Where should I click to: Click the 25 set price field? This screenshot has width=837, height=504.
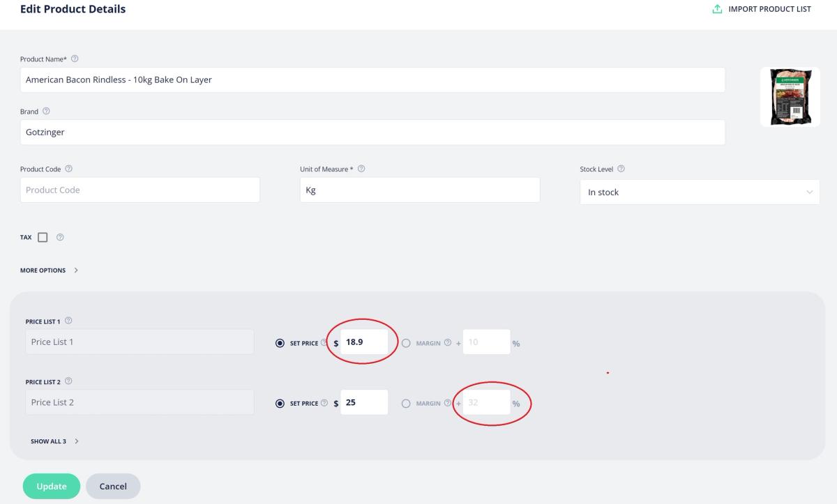coord(364,402)
